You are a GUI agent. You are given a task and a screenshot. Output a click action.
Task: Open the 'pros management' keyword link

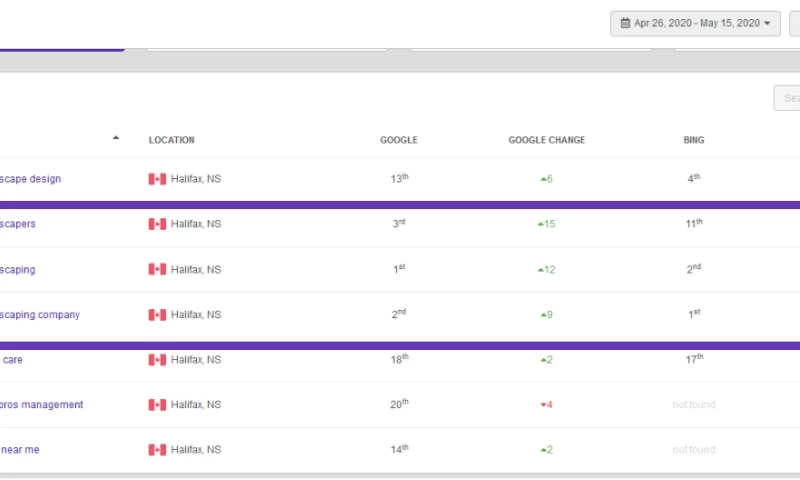click(42, 405)
